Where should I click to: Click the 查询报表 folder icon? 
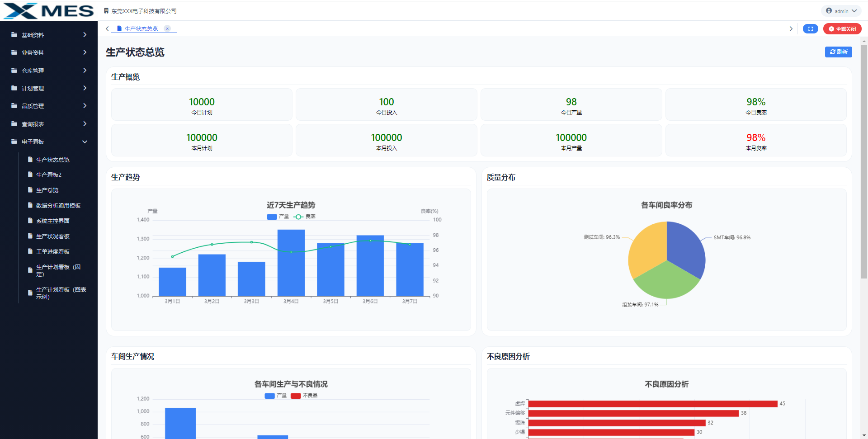coord(14,124)
